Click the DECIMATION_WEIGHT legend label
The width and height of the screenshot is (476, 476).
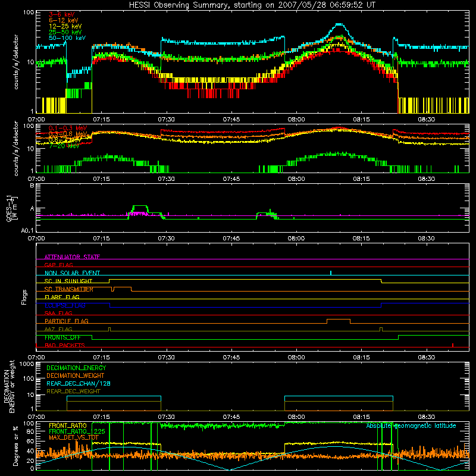click(76, 375)
